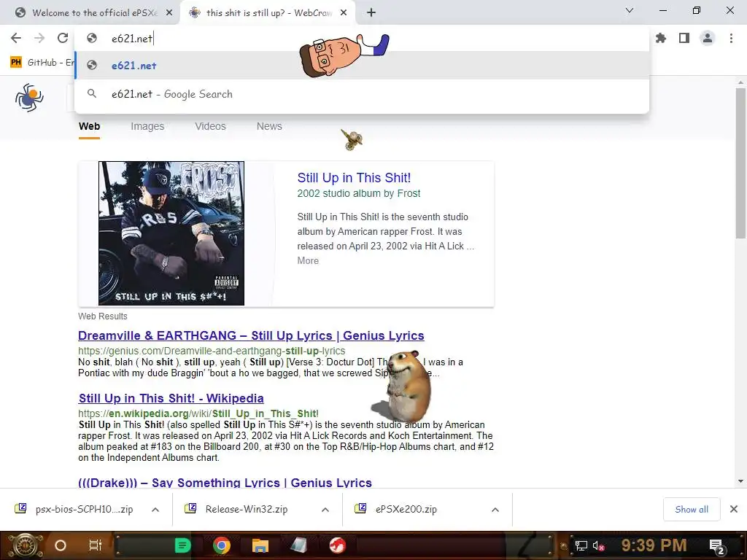Open (((Drake))) Say Something Lyrics result
Screen dimensions: 747x560
click(x=225, y=483)
